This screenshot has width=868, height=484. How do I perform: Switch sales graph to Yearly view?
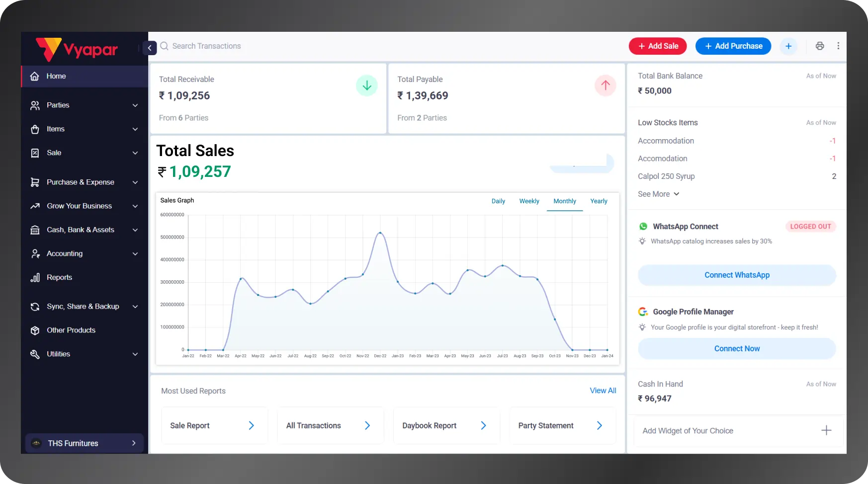tap(599, 201)
